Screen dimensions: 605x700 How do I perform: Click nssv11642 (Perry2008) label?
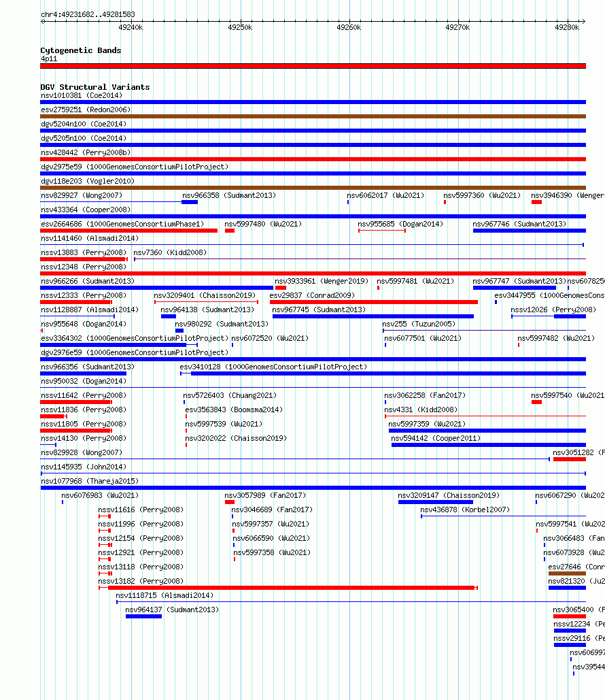(x=84, y=395)
